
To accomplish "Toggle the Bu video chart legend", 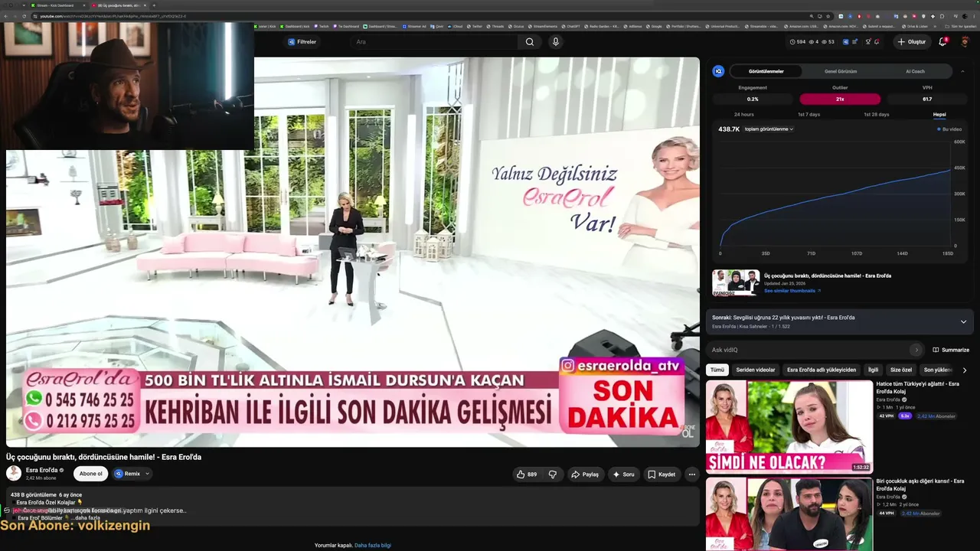I will click(949, 129).
